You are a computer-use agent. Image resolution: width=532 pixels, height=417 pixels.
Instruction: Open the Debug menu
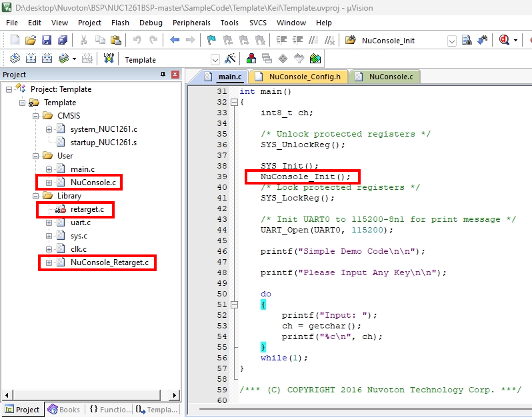(151, 23)
